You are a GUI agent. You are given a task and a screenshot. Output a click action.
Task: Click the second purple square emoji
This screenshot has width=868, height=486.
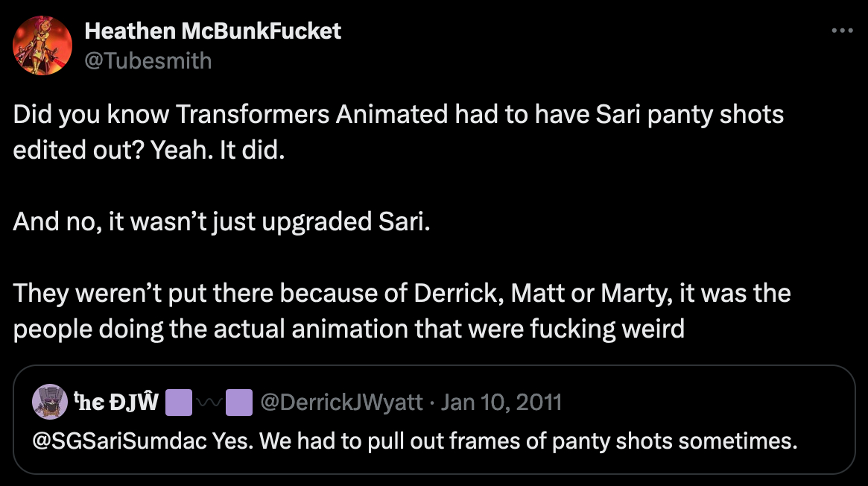(x=238, y=403)
